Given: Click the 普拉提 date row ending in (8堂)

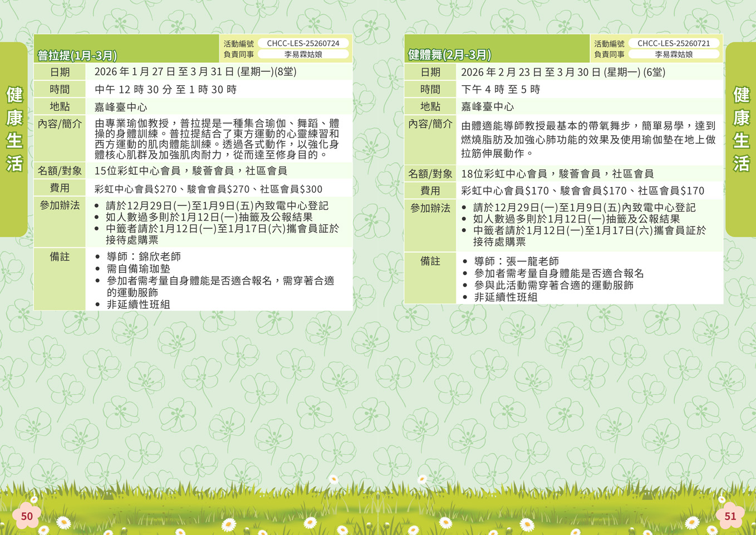Looking at the screenshot, I should pyautogui.click(x=195, y=72).
